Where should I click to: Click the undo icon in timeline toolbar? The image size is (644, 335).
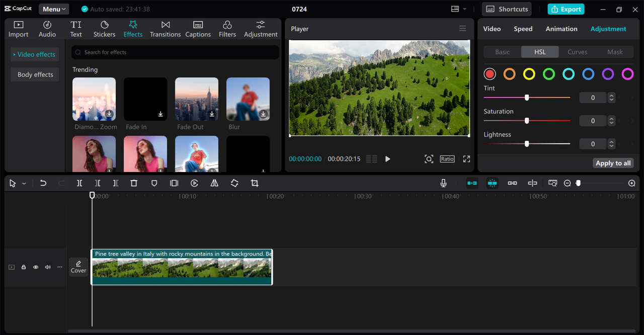tap(43, 183)
